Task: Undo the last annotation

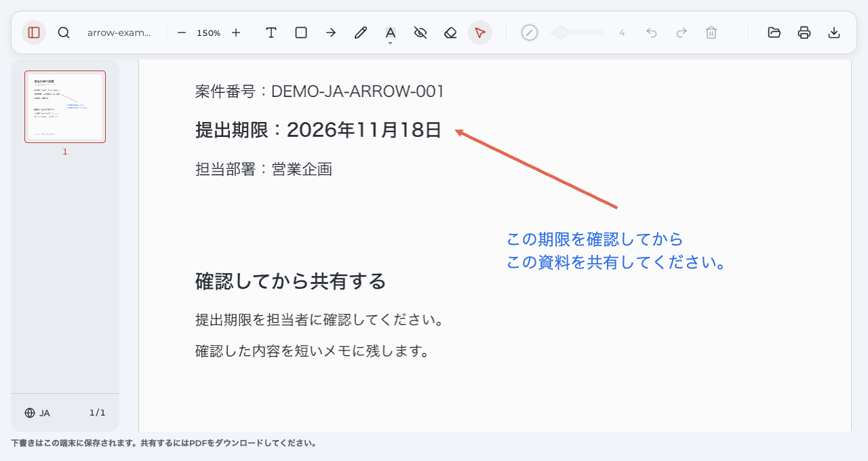Action: tap(652, 33)
